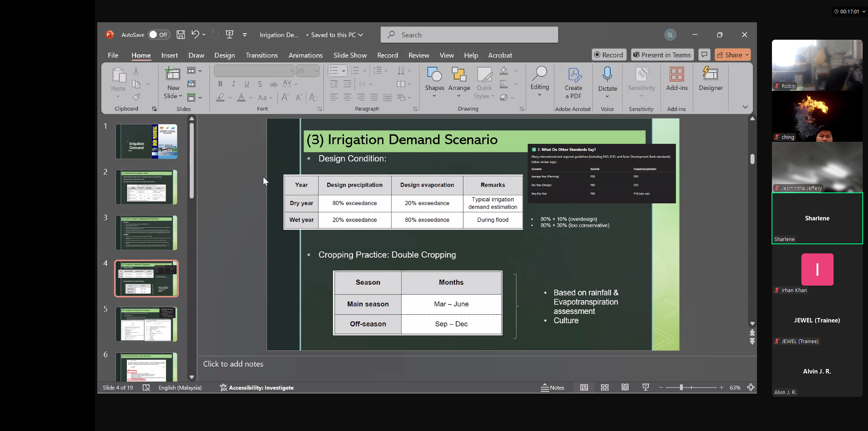Toggle Bold formatting

point(220,84)
